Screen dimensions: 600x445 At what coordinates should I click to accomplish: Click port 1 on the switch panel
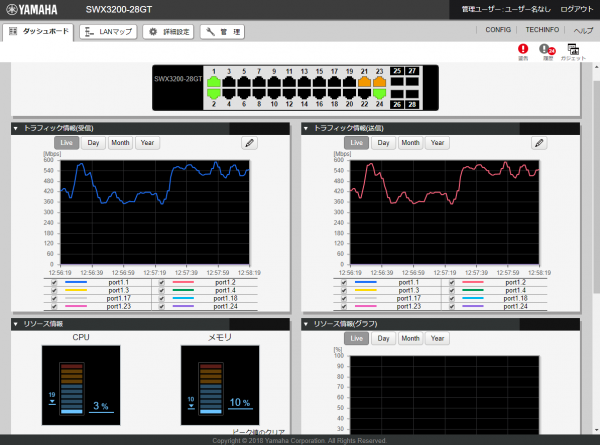click(213, 83)
